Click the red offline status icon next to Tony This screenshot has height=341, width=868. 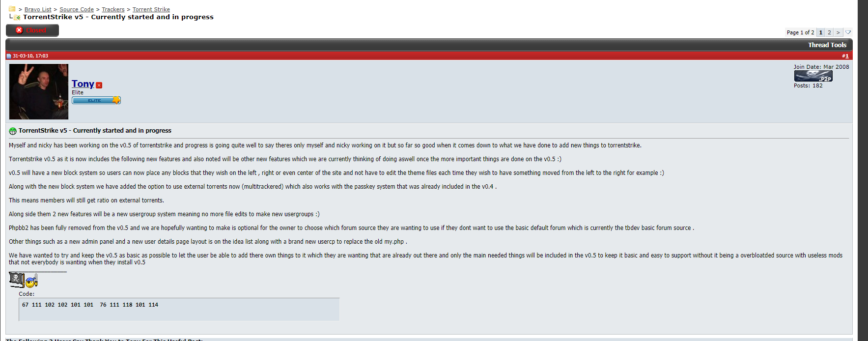(x=99, y=85)
